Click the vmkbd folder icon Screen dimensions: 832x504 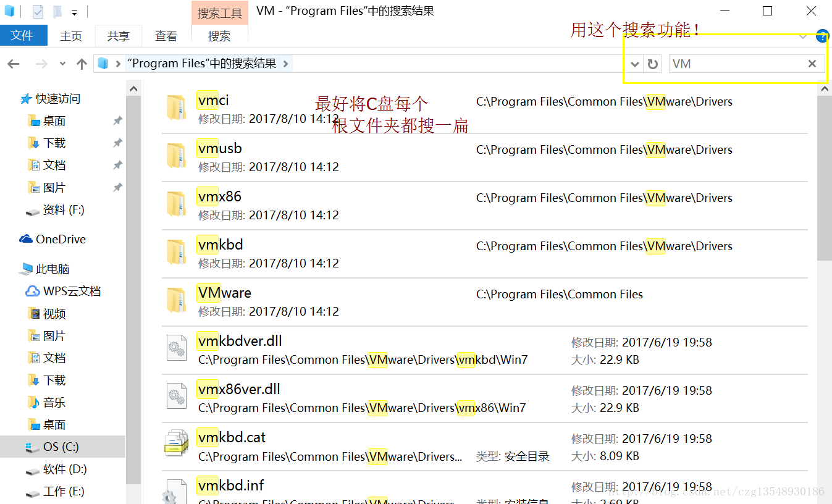tap(176, 253)
